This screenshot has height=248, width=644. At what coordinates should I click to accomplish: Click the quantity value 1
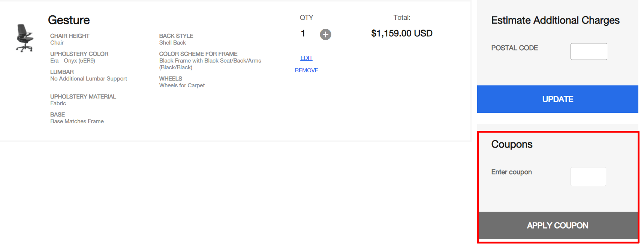303,34
